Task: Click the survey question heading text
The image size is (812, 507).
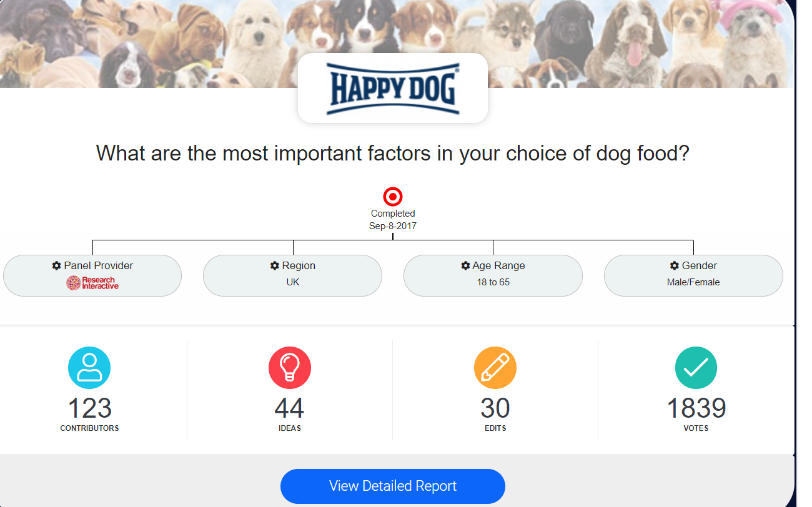Action: click(x=393, y=153)
